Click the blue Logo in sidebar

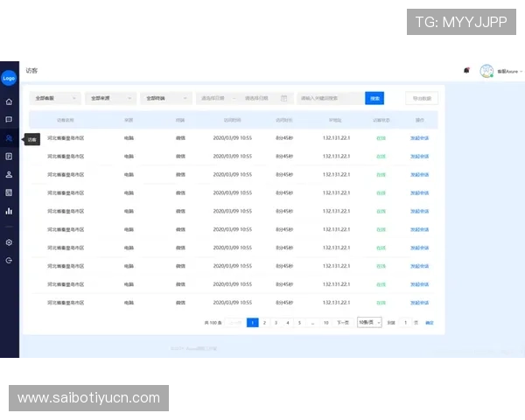pyautogui.click(x=9, y=78)
